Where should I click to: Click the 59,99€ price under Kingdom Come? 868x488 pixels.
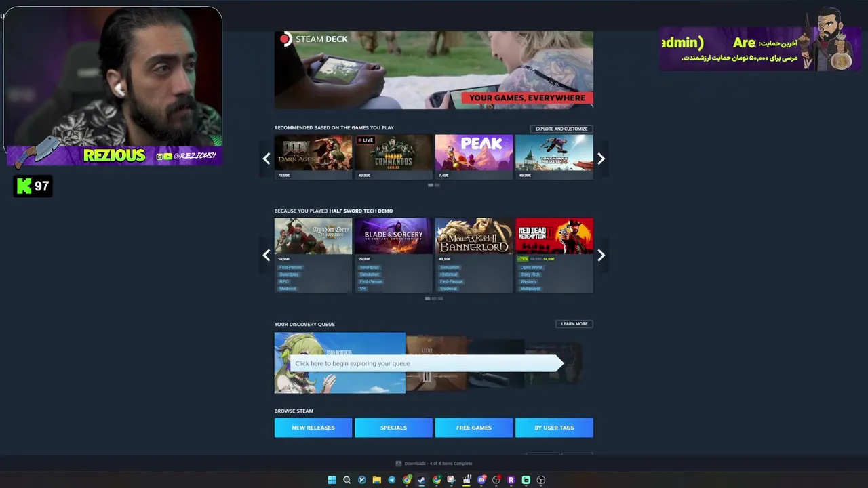[284, 259]
